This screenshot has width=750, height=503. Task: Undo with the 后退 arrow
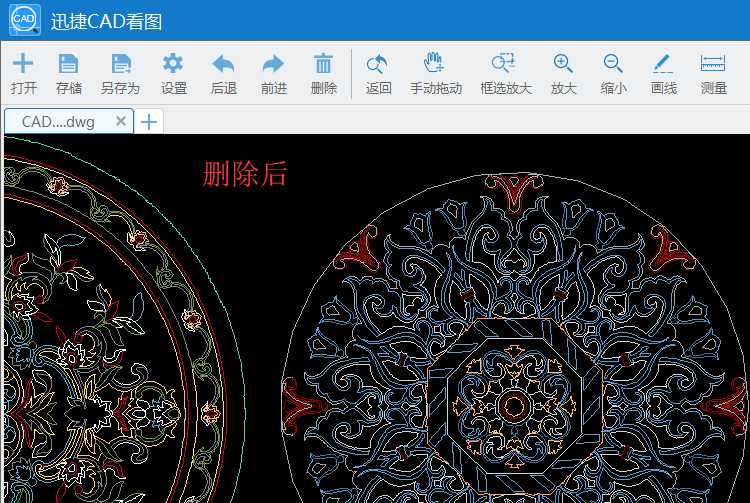(x=223, y=64)
